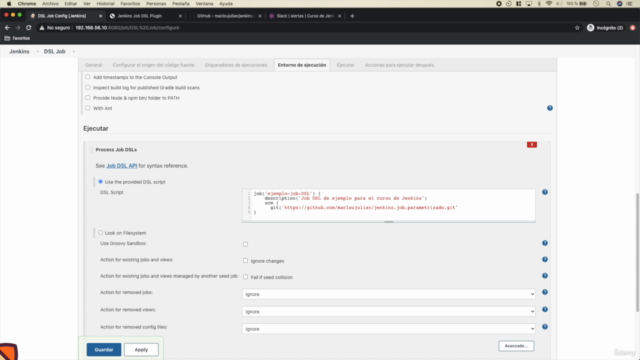This screenshot has height=360, width=640.
Task: Click the No seguro warning icon
Action: (x=42, y=28)
